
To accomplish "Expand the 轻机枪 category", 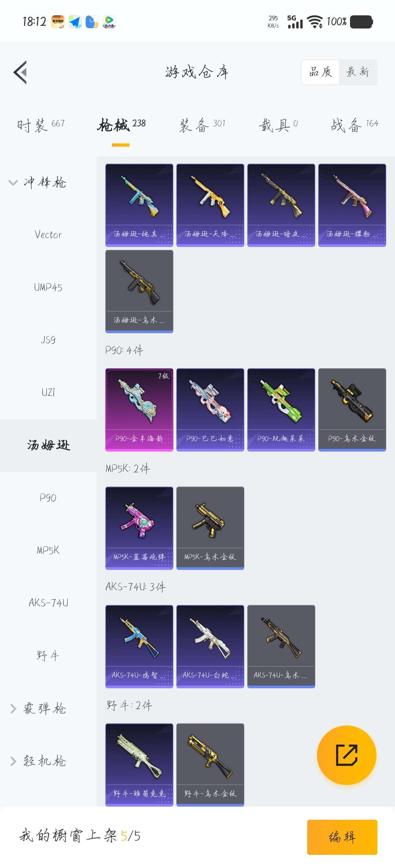I will [38, 761].
